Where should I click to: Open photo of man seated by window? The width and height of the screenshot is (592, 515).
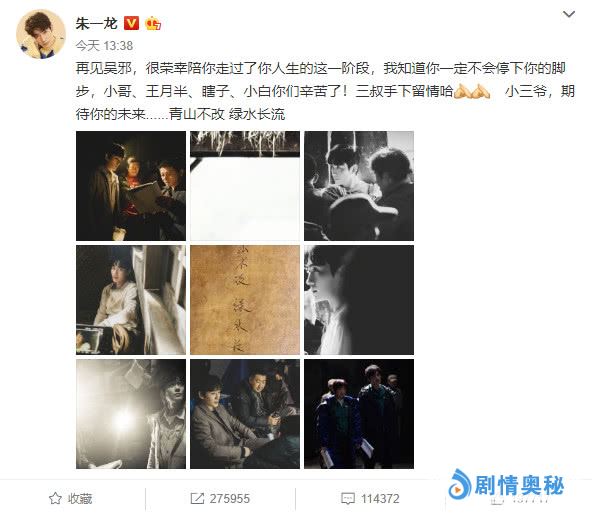131,300
